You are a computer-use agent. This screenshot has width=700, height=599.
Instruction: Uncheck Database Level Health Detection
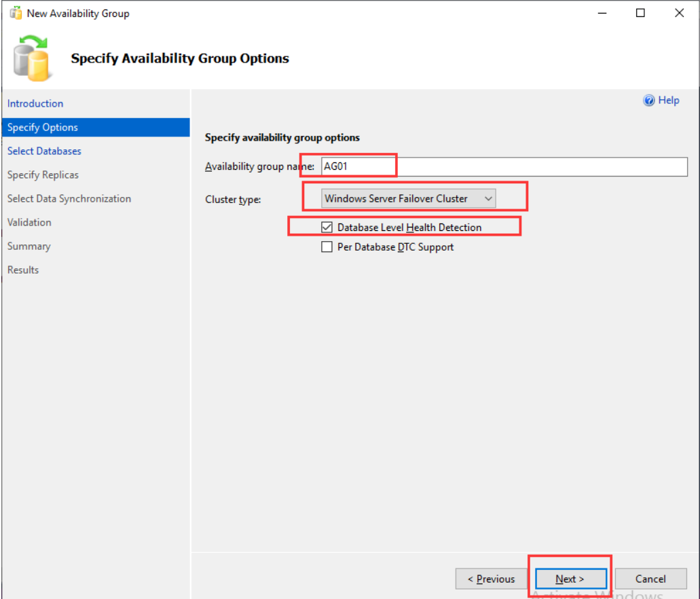327,228
